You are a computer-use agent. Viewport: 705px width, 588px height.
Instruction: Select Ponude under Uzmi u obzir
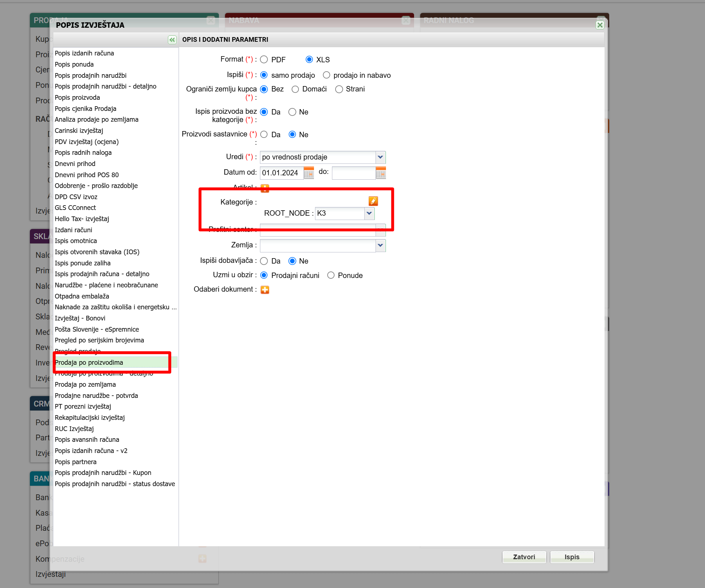(x=331, y=275)
